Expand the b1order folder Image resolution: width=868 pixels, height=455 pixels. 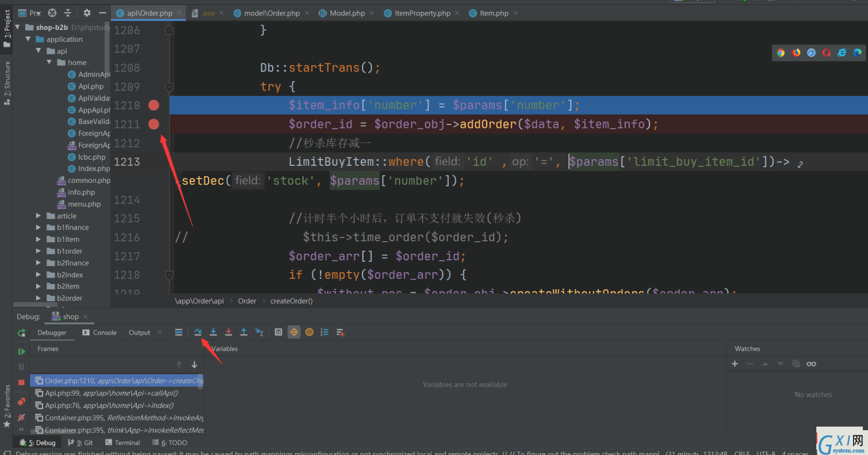tap(38, 251)
